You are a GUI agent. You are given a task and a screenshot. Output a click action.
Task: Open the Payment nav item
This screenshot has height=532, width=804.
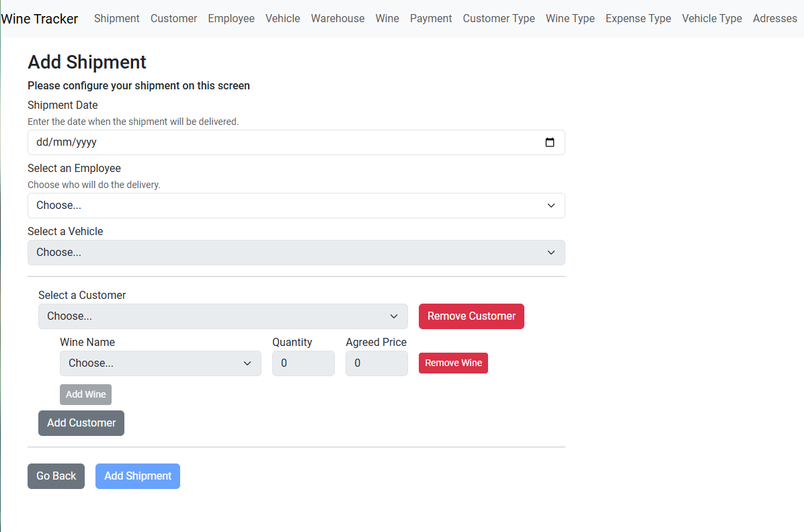coord(431,19)
